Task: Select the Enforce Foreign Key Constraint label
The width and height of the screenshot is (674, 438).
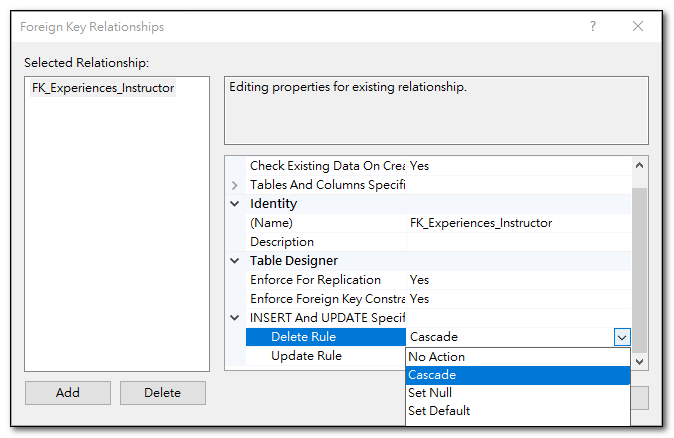Action: click(326, 299)
